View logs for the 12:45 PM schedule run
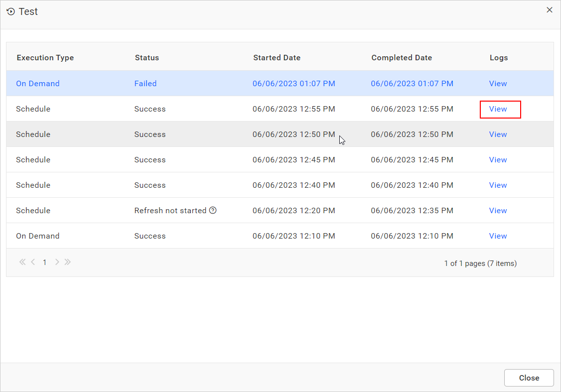Screen dimensions: 561x392 [498, 159]
